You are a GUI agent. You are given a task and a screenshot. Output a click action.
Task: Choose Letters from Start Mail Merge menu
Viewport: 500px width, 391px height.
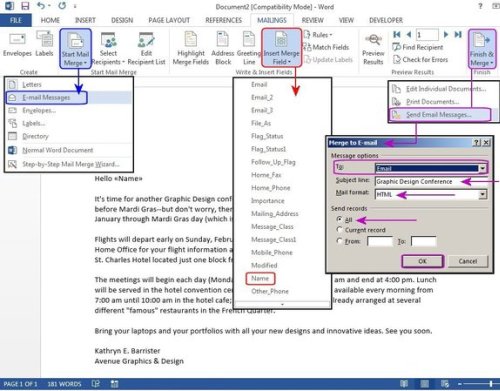click(69, 84)
